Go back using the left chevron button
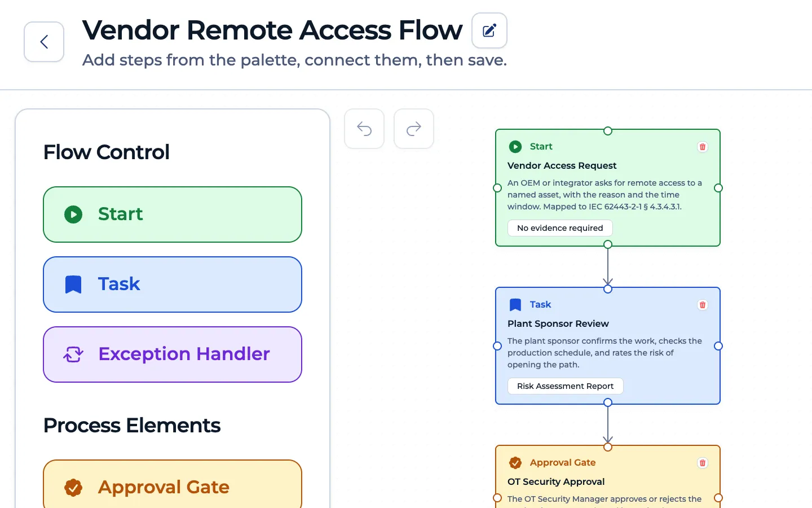Screen dimensions: 812x508 tap(44, 42)
